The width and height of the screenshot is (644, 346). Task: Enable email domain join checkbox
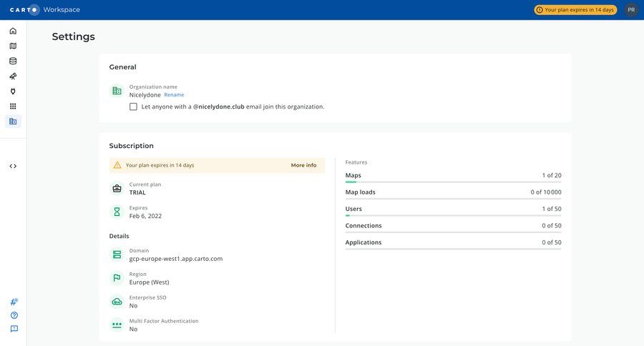click(x=133, y=107)
